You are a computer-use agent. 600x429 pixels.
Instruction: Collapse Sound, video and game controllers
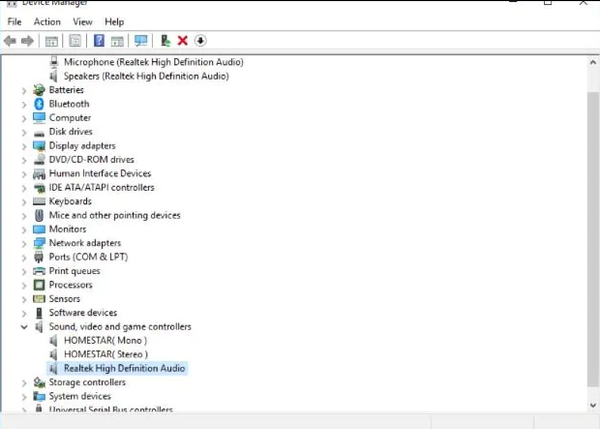[25, 327]
